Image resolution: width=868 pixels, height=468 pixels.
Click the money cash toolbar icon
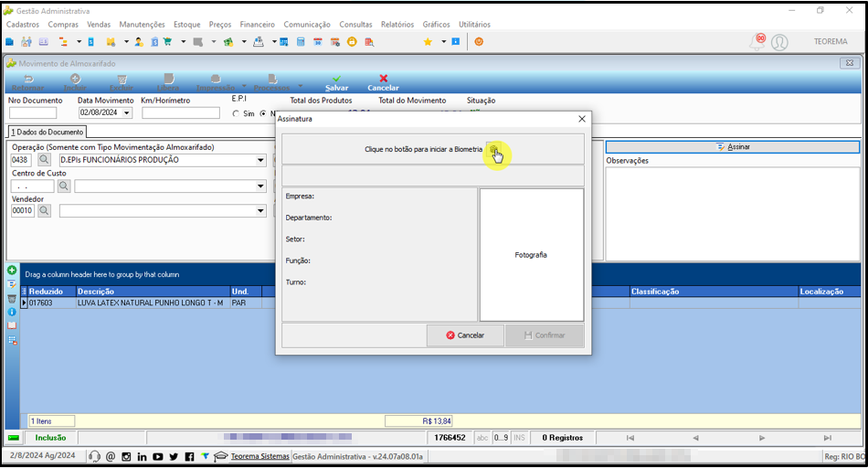pos(228,42)
